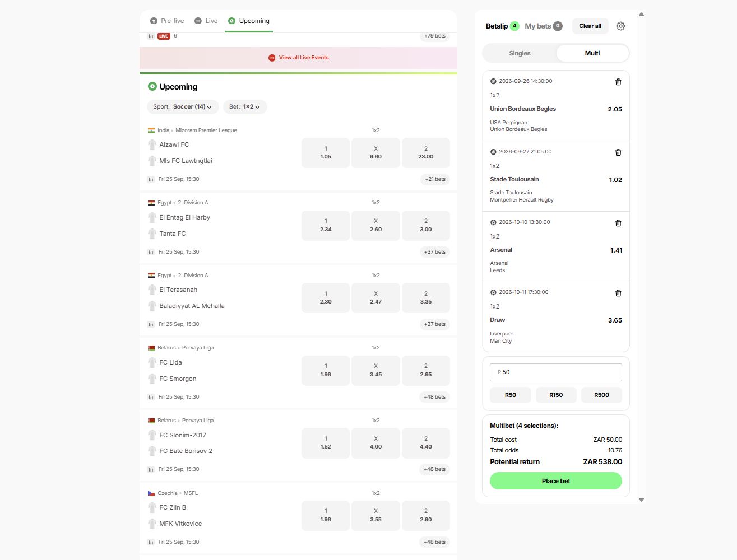Select the Multi bet mode
The width and height of the screenshot is (737, 560).
(x=592, y=53)
